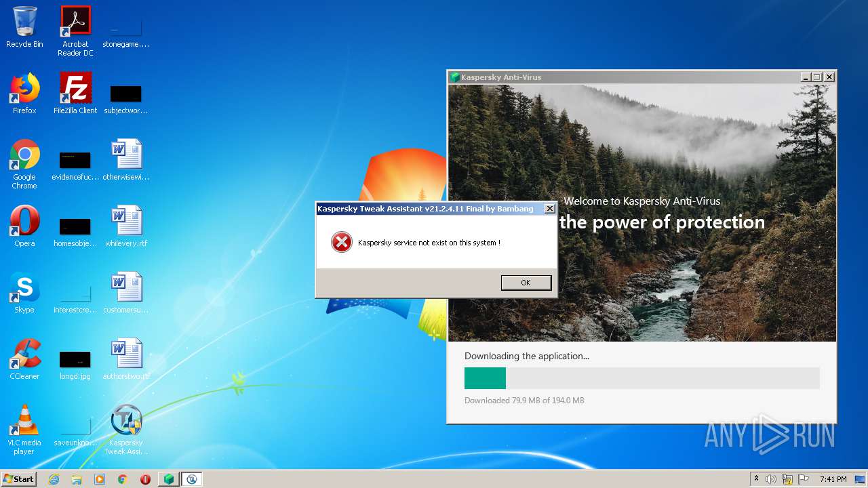
Task: Click the forest image in Kaspersky installer
Action: coord(642,213)
